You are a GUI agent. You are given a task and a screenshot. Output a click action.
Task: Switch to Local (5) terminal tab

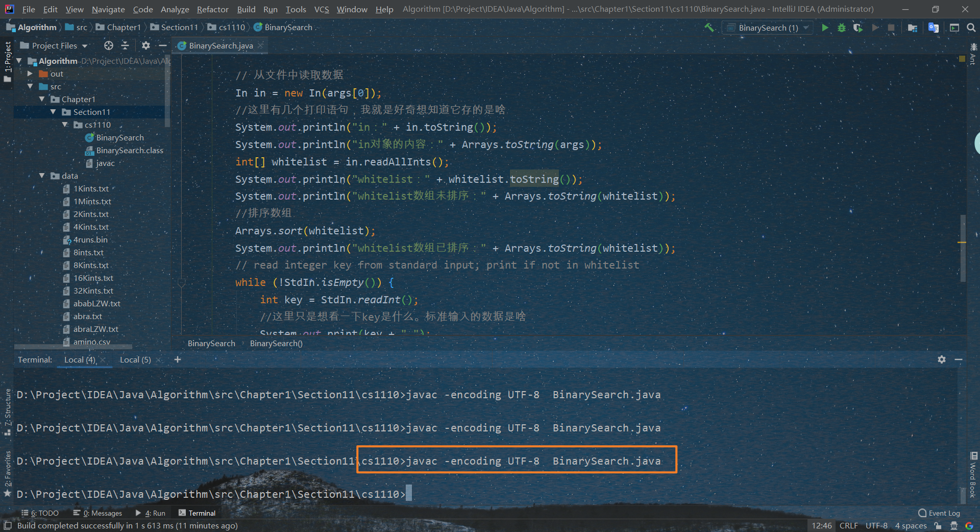click(x=135, y=359)
